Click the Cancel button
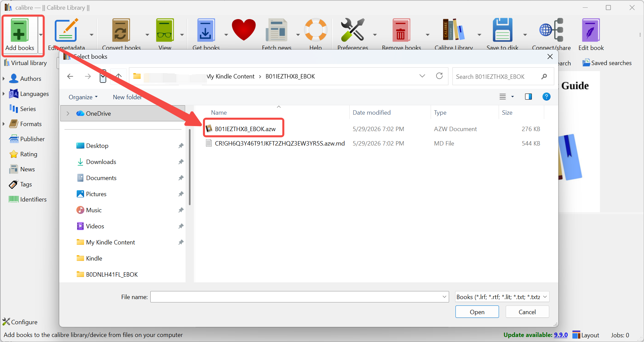 pyautogui.click(x=527, y=312)
